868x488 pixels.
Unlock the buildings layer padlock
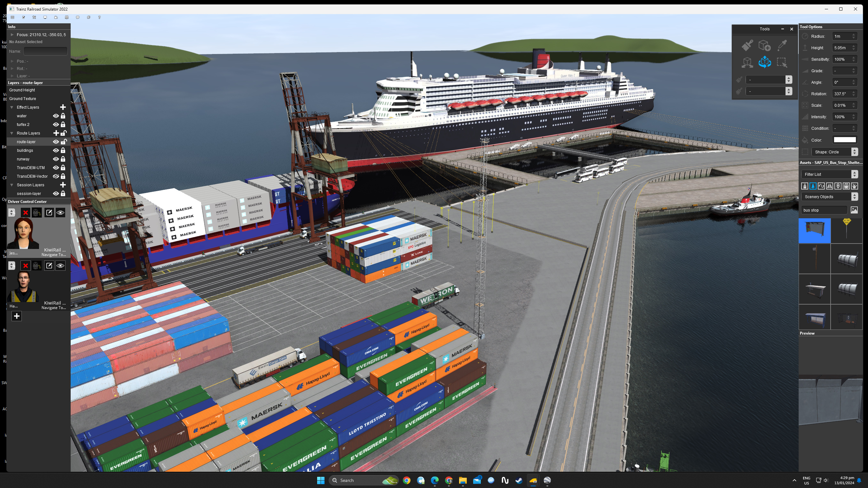pos(63,151)
